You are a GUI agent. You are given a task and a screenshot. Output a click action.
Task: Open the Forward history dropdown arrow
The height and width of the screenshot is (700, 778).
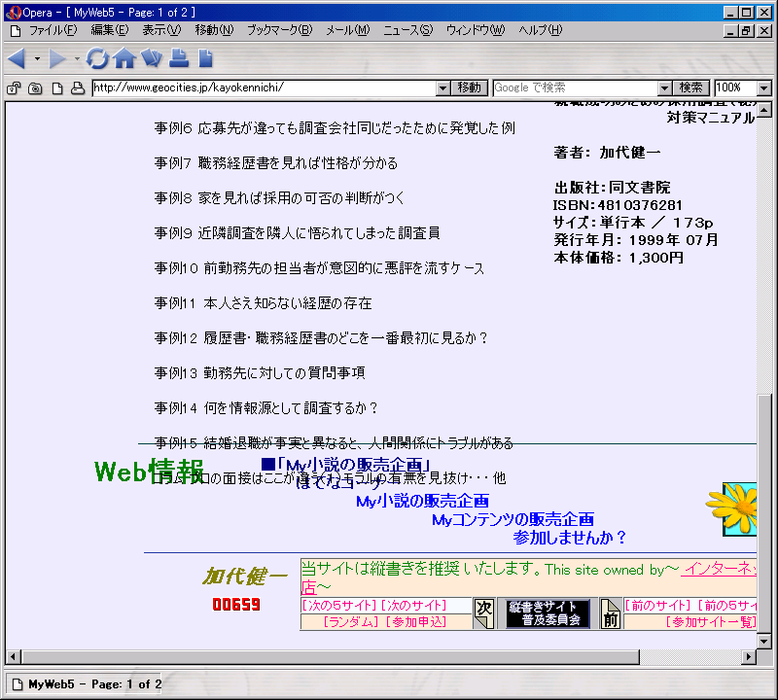click(x=77, y=58)
